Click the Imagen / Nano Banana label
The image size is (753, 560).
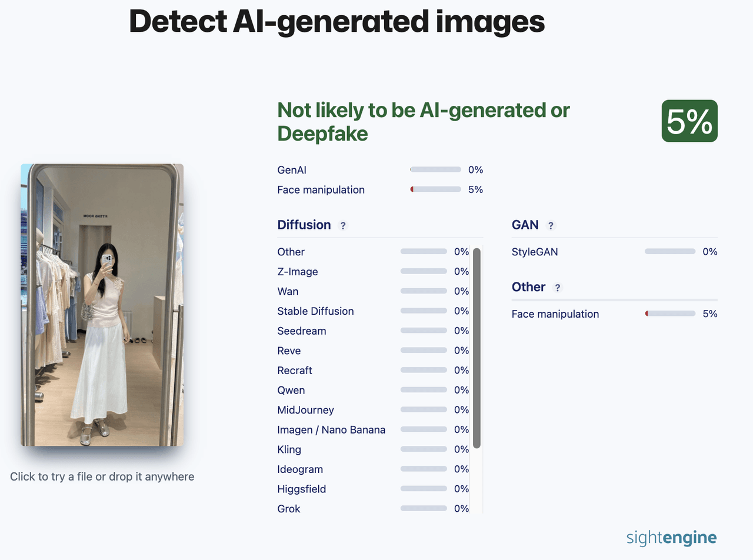331,430
